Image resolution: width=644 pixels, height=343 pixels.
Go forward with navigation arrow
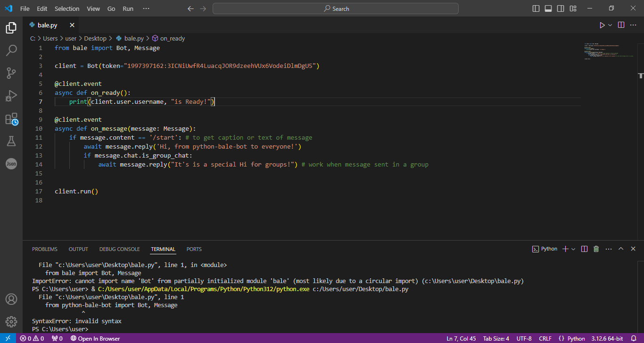(203, 8)
